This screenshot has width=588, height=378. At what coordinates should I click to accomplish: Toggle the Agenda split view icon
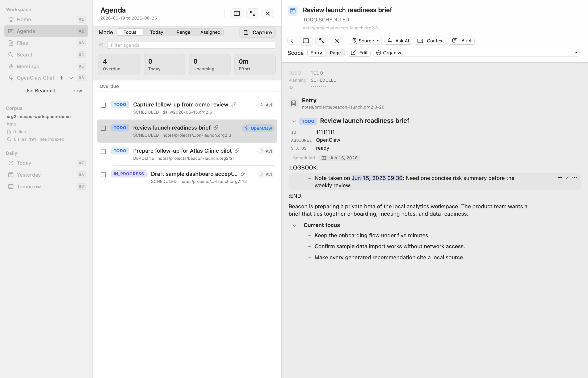[x=237, y=13]
